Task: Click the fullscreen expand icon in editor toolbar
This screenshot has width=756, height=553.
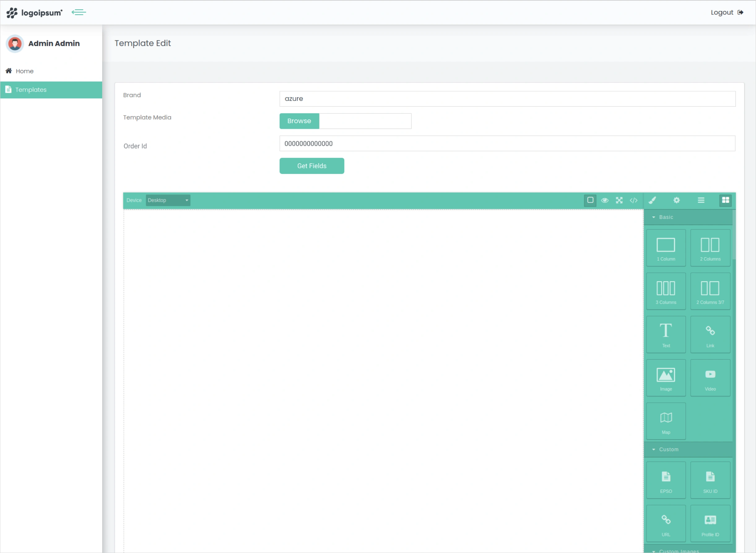Action: pos(619,200)
